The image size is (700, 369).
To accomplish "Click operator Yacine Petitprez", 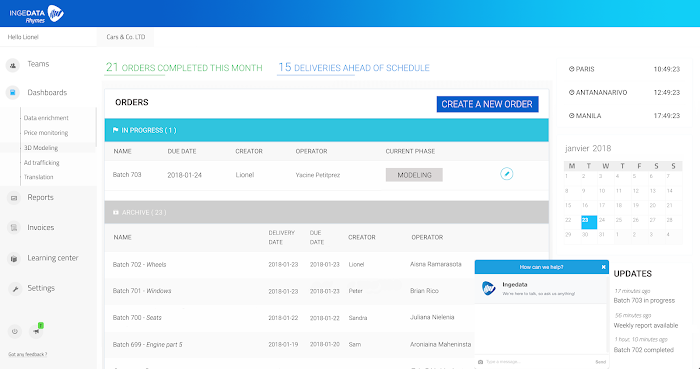I will click(318, 175).
